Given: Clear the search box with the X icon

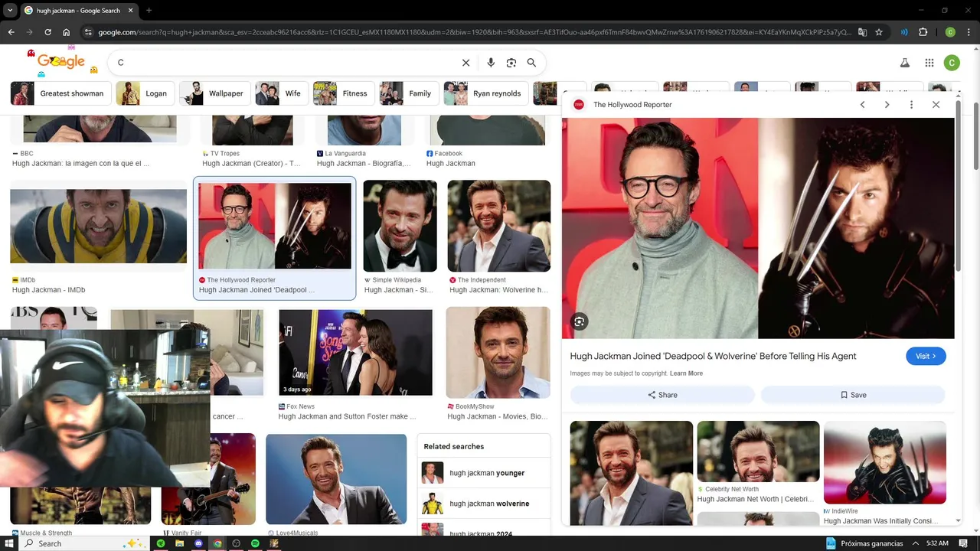Looking at the screenshot, I should coord(465,63).
